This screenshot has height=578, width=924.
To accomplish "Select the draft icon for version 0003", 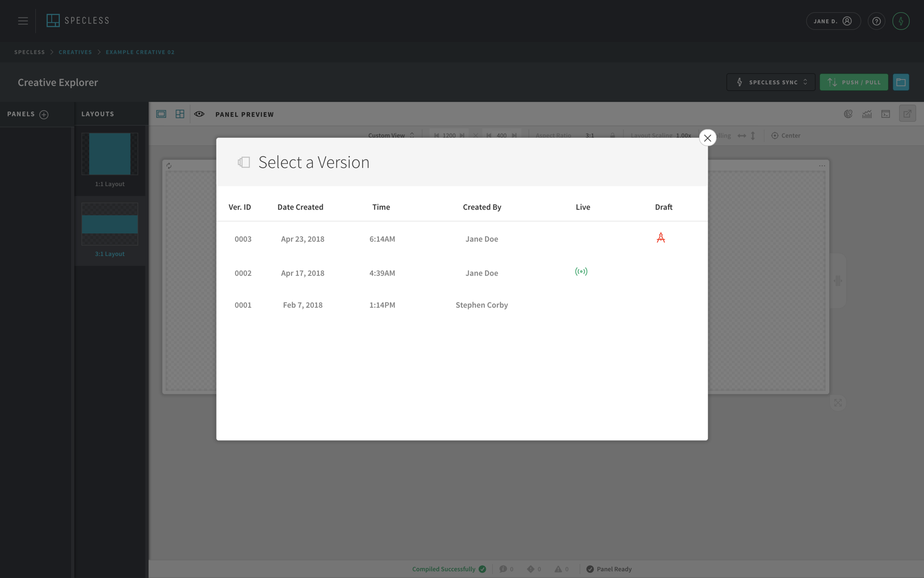I will (x=661, y=238).
